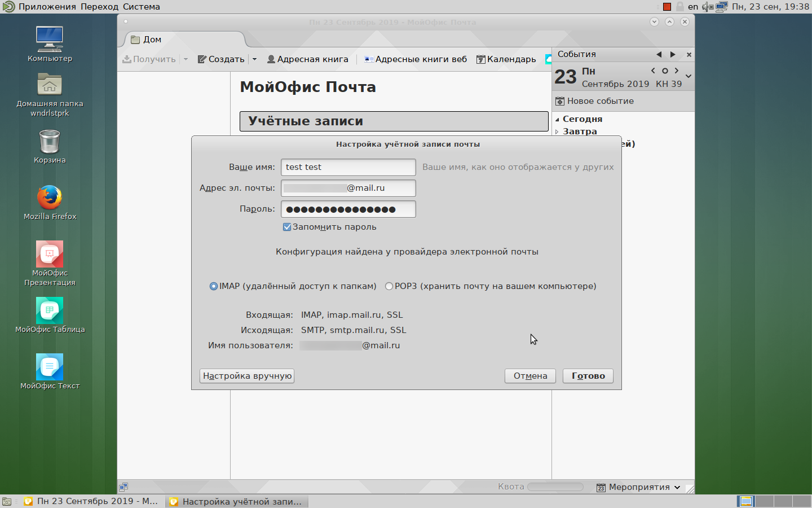Click the en keyboard layout indicator
812x508 pixels.
point(693,7)
